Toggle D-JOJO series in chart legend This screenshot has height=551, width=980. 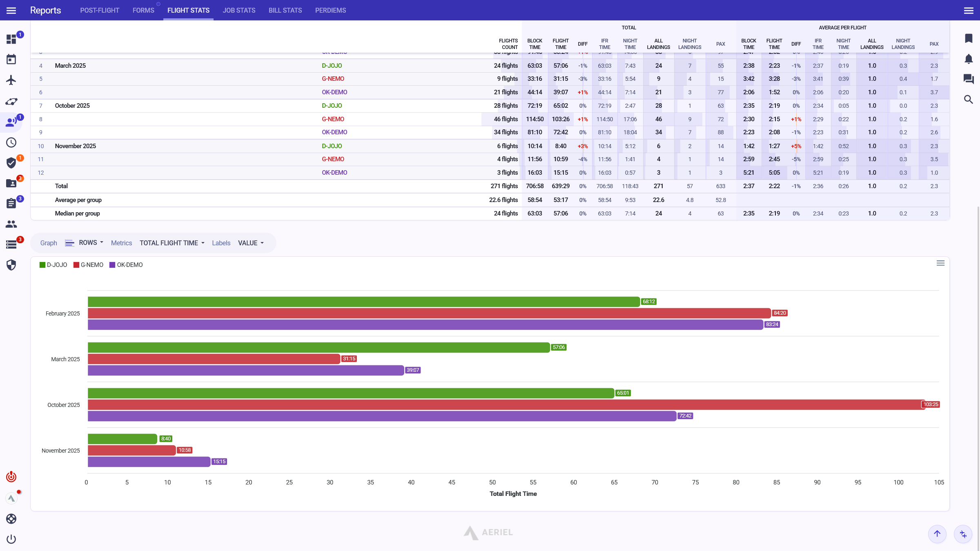[53, 265]
